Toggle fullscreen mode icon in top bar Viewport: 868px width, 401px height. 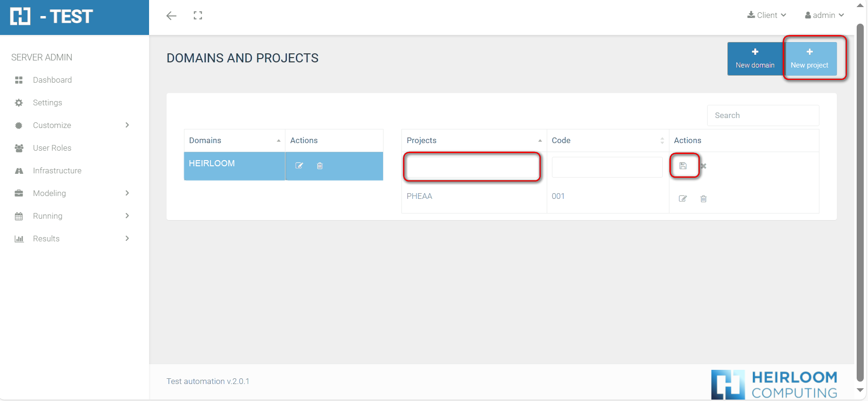[x=198, y=16]
